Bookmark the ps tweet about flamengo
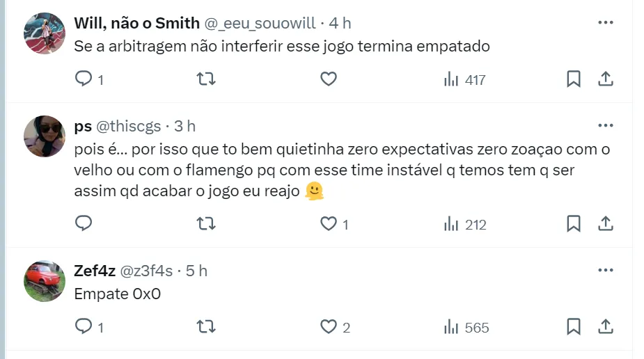The image size is (644, 359). point(573,224)
